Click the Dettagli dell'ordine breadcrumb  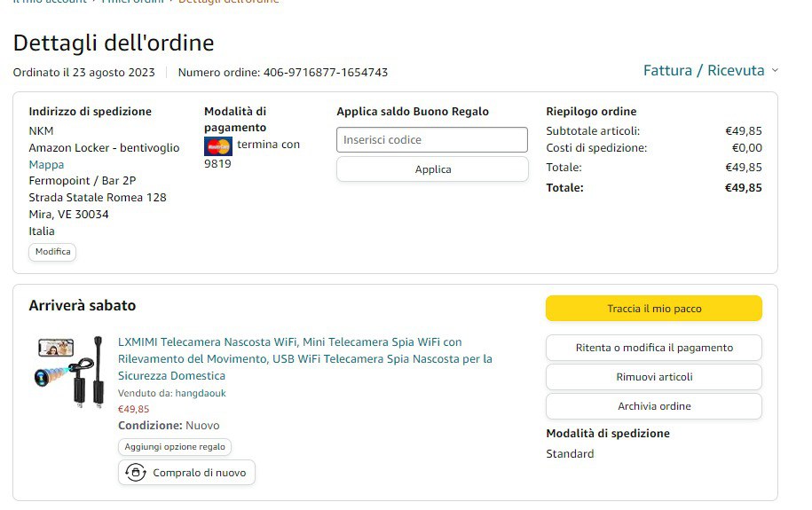click(x=229, y=2)
